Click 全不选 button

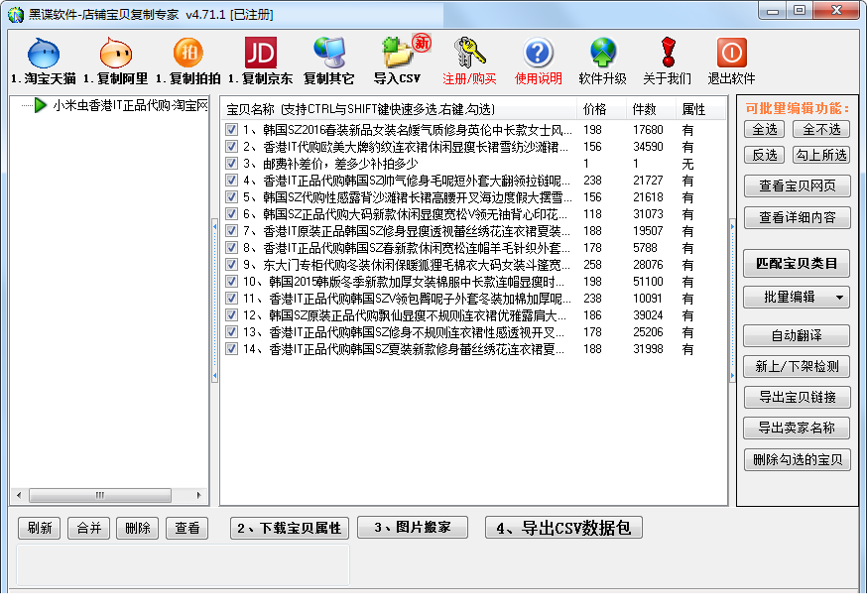pos(821,129)
